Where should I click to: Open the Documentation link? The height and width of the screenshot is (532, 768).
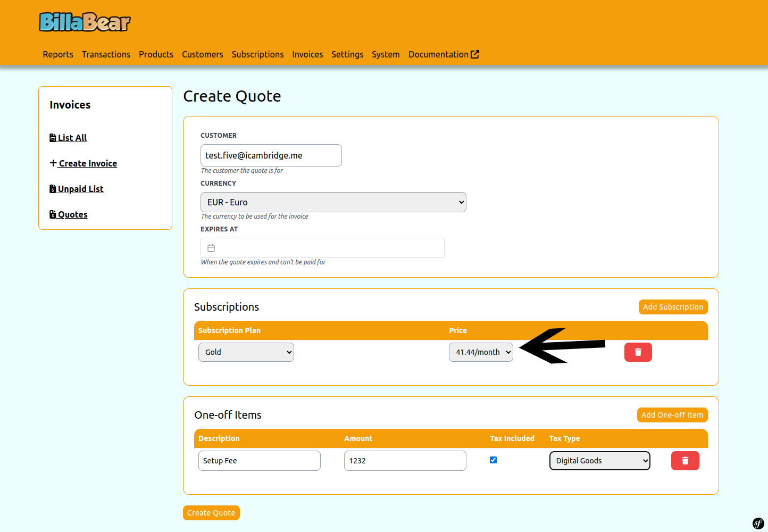[444, 54]
